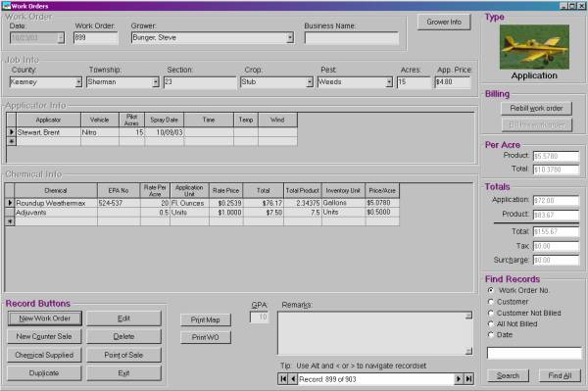Click new-row selector in Chemical Info grid

(10, 221)
